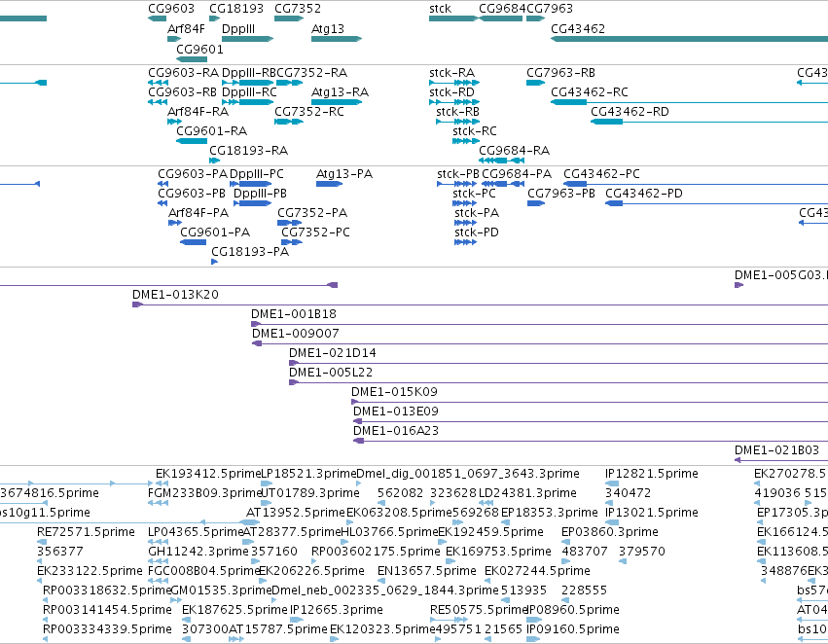Screen dimensions: 828x644
Task: Click the CG9603-RA transcript label
Action: point(183,73)
